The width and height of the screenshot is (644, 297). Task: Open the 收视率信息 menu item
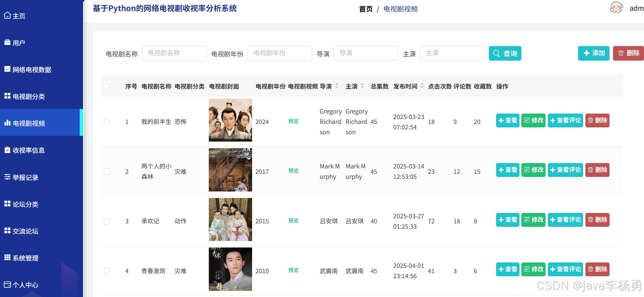coord(41,150)
